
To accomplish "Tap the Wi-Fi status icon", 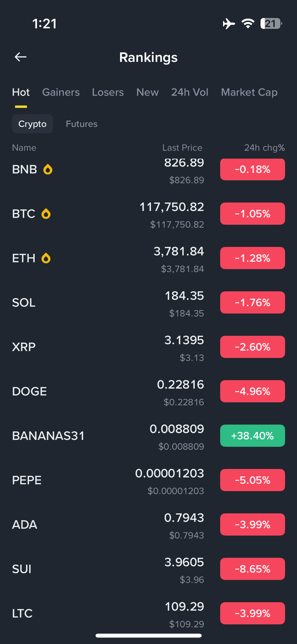I will tap(248, 24).
